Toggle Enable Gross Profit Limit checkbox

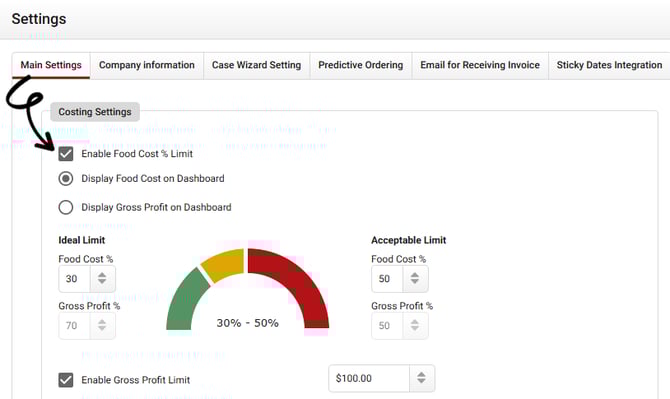pyautogui.click(x=66, y=380)
